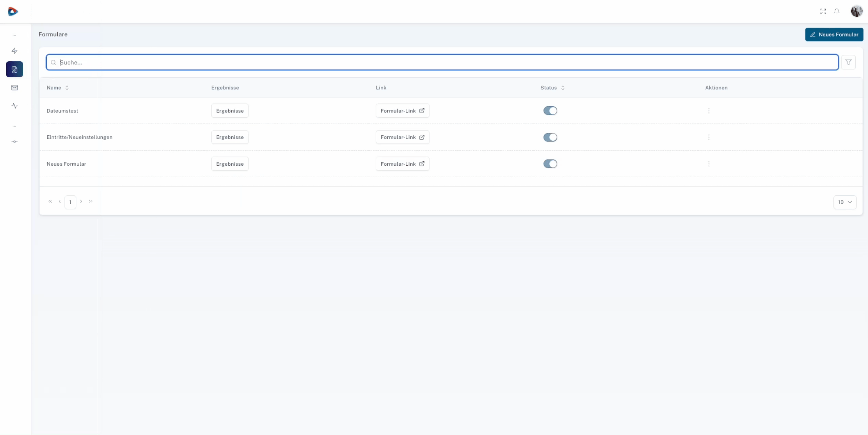This screenshot has width=868, height=435.
Task: Click the app logo in the top-left
Action: coord(13,11)
